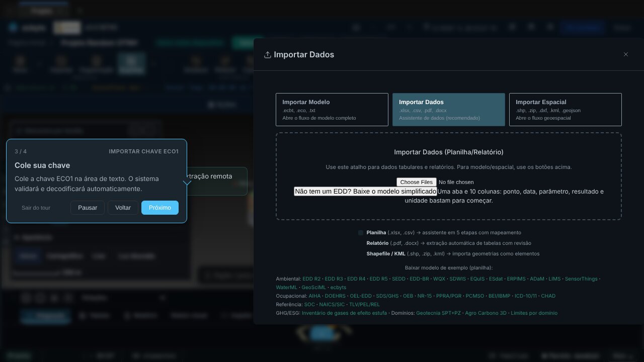Screen dimensions: 644x362
Task: Download the simplified EDD model
Action: [x=366, y=192]
